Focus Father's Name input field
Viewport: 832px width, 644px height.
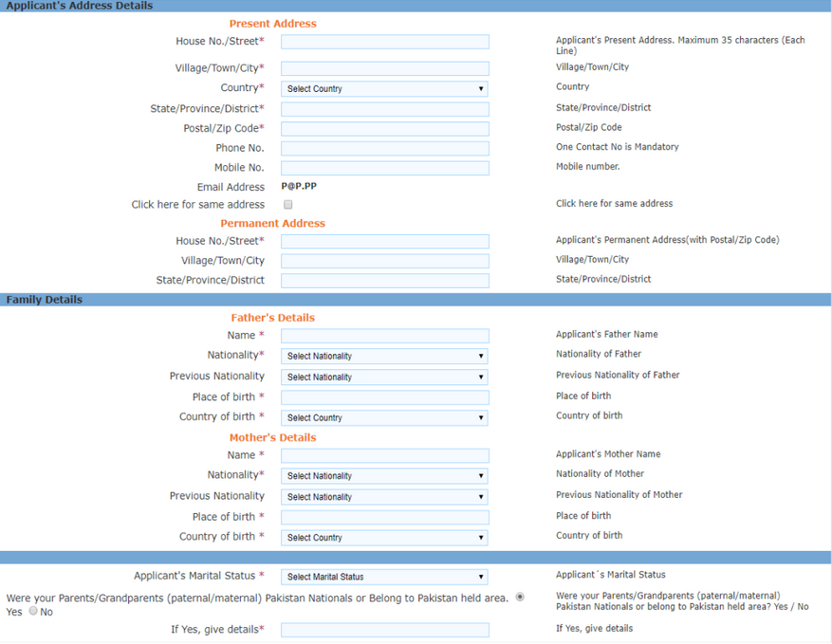(x=385, y=336)
